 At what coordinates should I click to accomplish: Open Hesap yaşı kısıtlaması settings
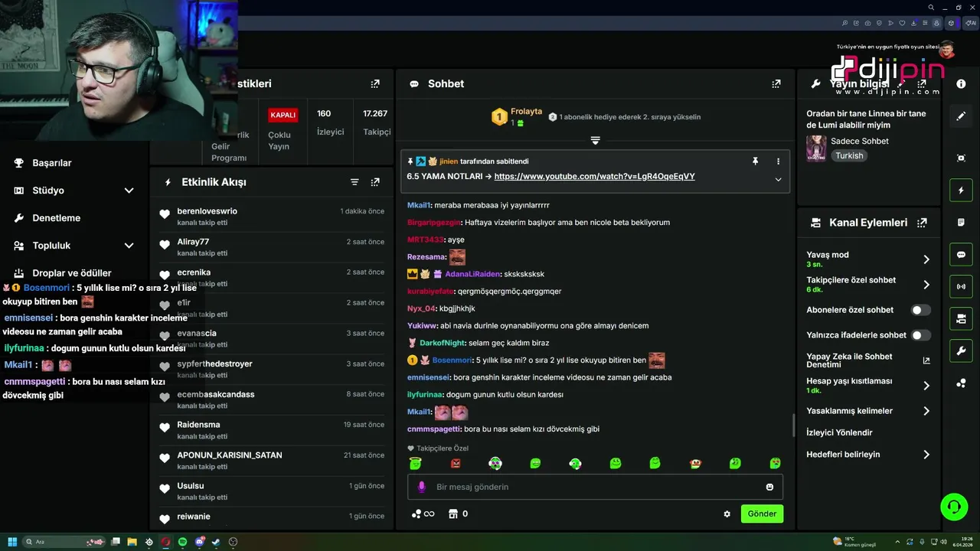pos(868,386)
